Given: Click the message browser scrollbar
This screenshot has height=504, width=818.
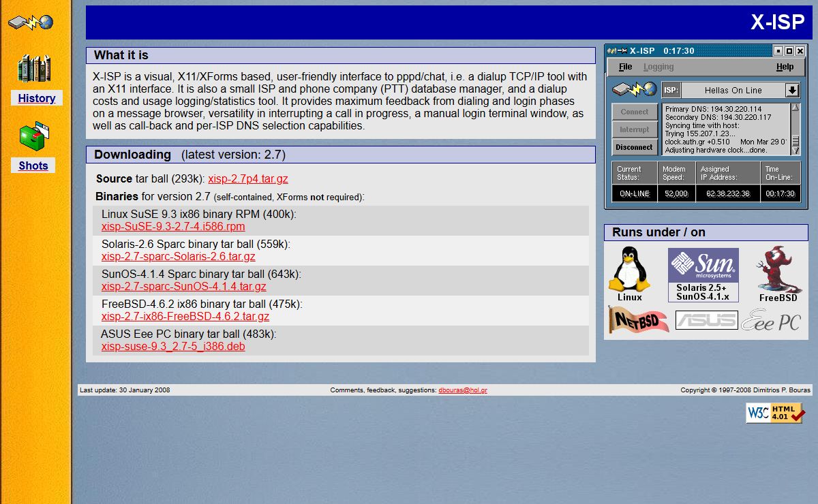Looking at the screenshot, I should [796, 129].
